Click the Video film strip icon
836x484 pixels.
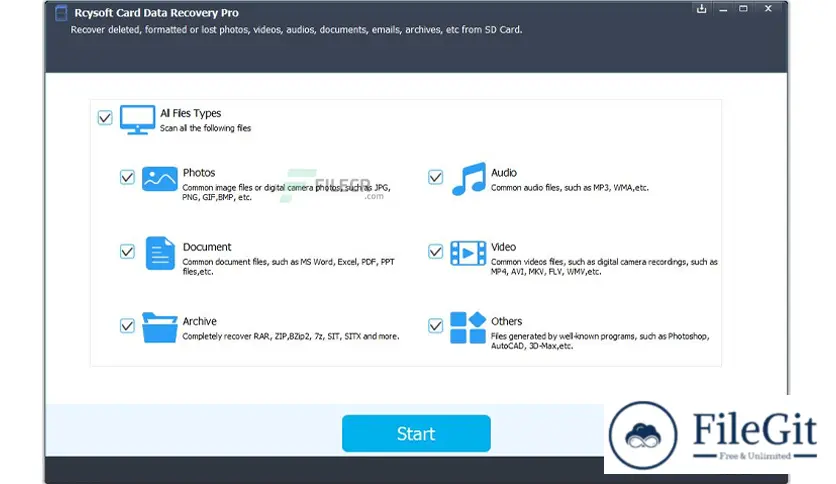468,253
